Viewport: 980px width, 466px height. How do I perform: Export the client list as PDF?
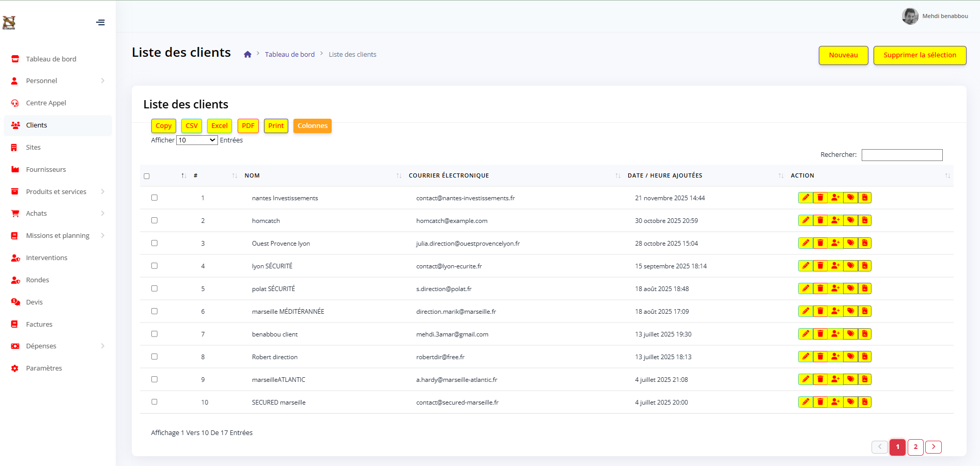(x=248, y=125)
